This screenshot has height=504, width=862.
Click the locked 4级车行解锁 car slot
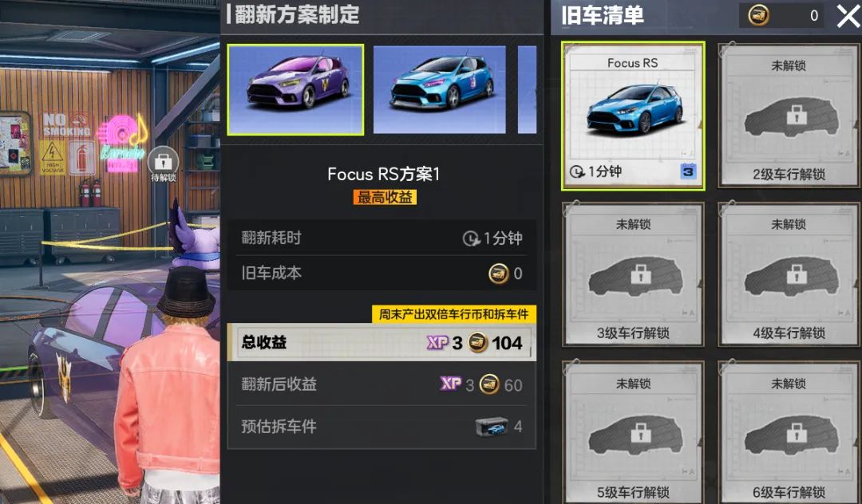(789, 274)
